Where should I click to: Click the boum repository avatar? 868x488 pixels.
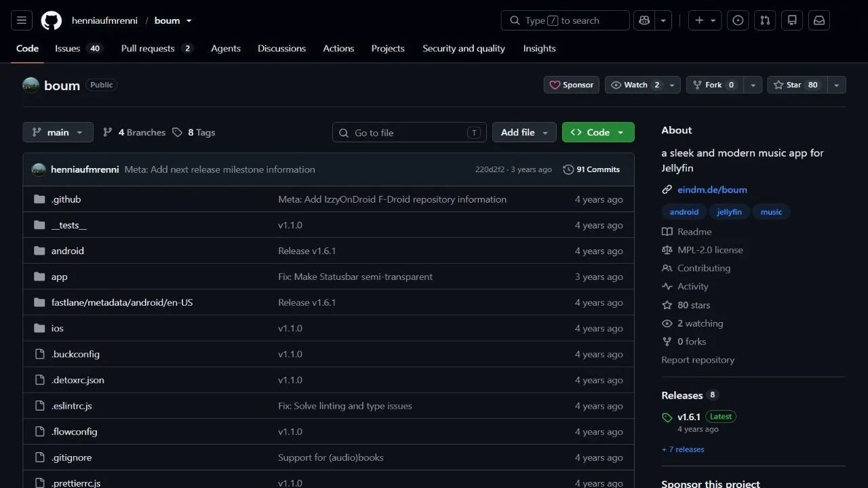pyautogui.click(x=31, y=85)
